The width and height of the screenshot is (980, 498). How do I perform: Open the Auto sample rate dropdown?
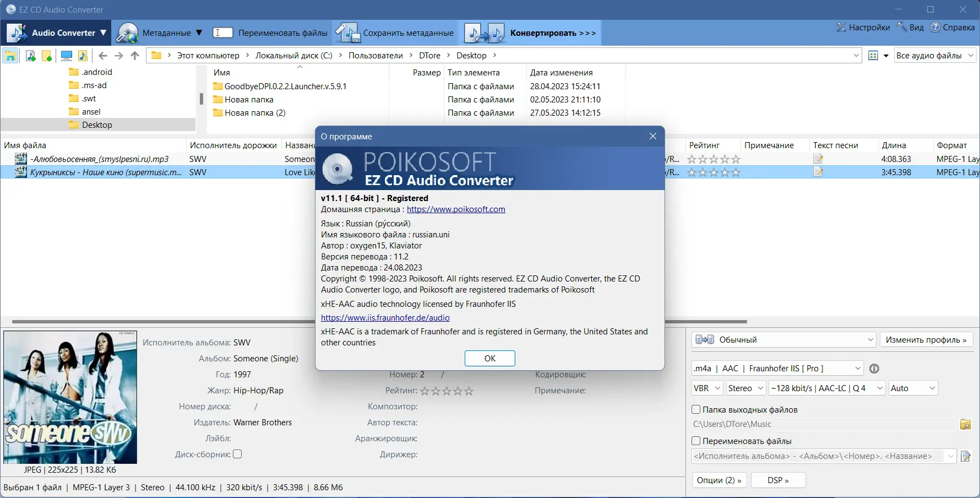913,388
